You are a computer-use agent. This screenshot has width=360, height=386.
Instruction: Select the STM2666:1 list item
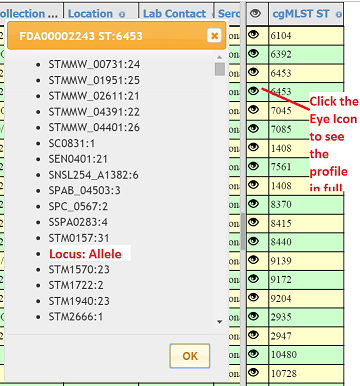click(x=76, y=317)
